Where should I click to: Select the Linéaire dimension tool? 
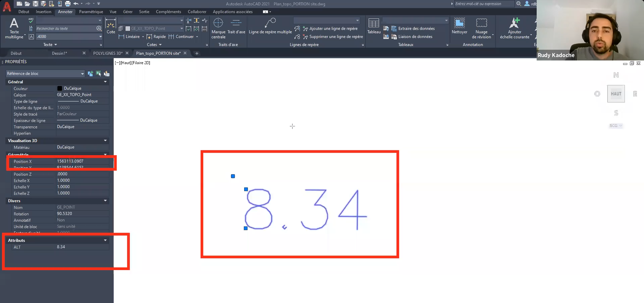tap(129, 37)
